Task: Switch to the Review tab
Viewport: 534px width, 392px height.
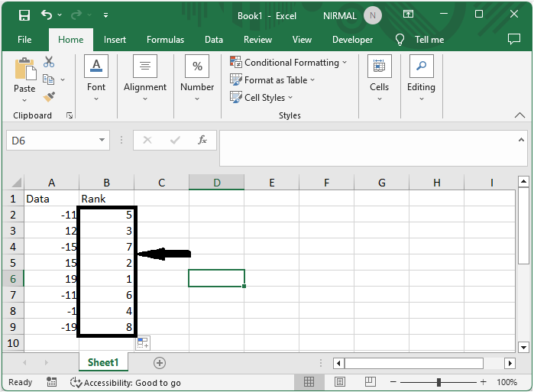Action: pos(257,40)
